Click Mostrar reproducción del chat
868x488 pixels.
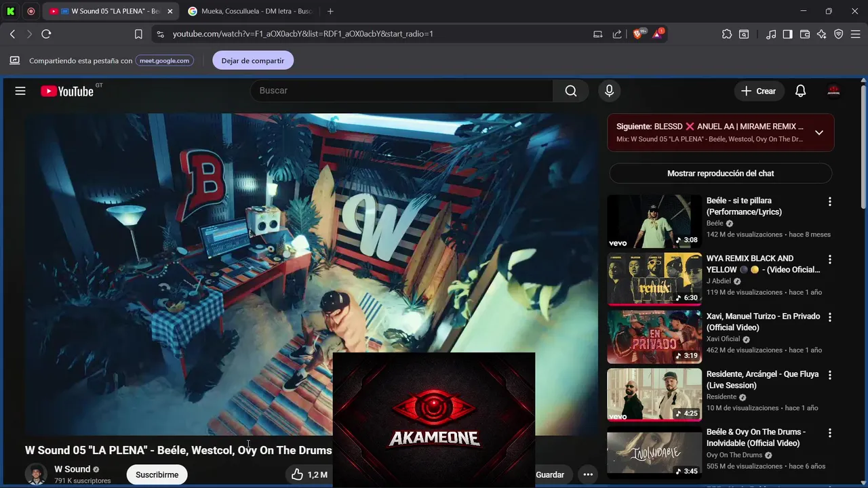(720, 174)
